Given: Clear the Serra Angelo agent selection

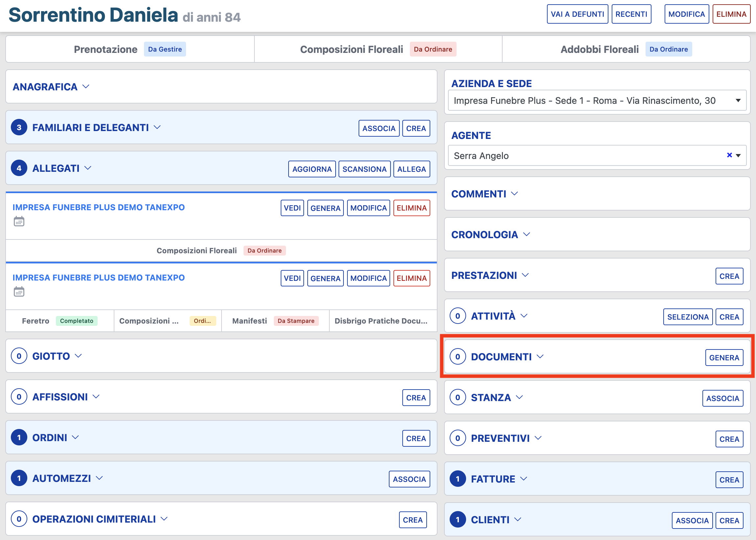Looking at the screenshot, I should [729, 155].
